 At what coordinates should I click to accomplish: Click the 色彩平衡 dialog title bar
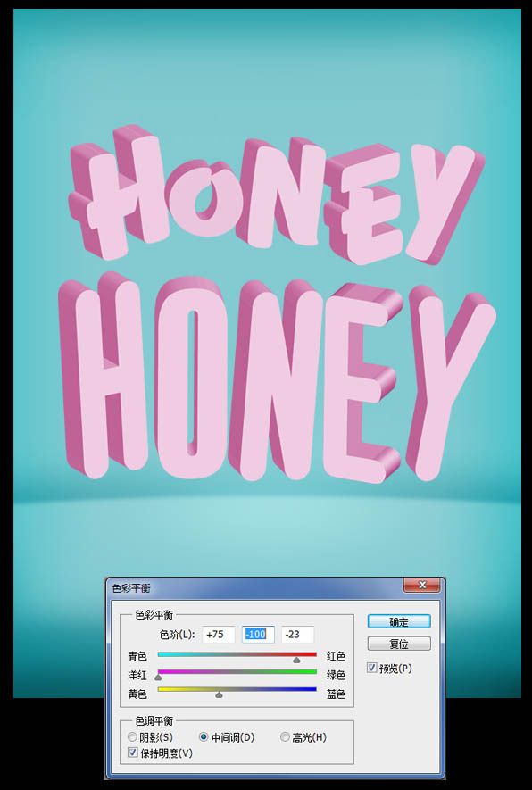[x=254, y=588]
